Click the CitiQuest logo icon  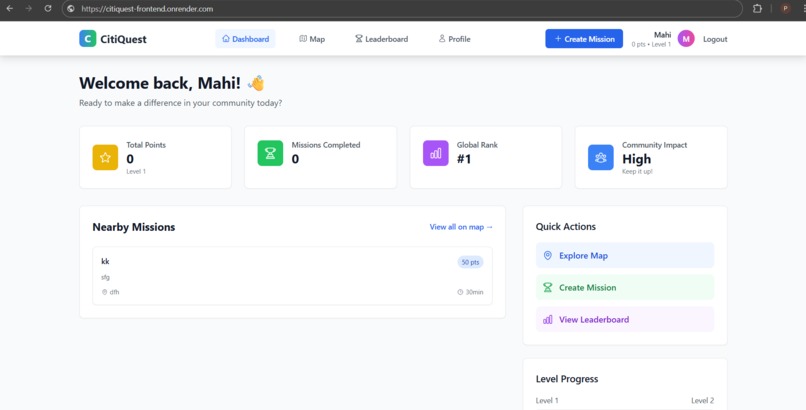[x=87, y=39]
